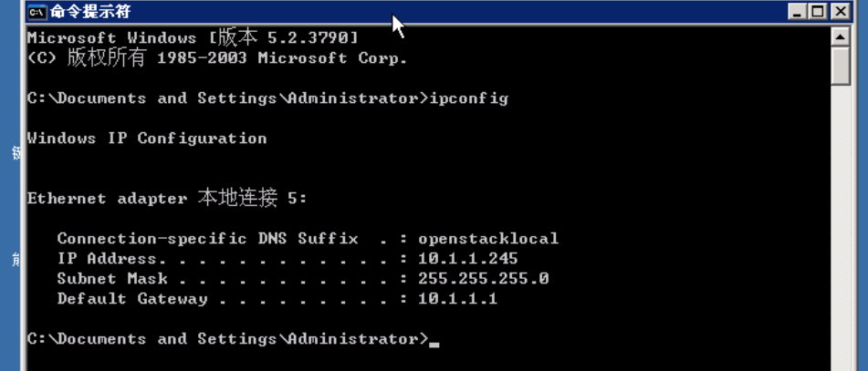Click the scrollbar up arrow

tap(841, 36)
